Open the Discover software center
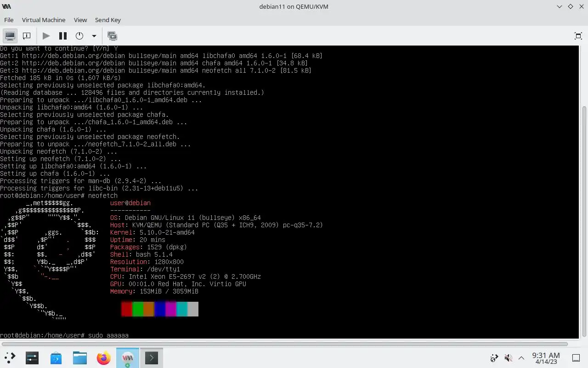The image size is (588, 368). coord(56,357)
